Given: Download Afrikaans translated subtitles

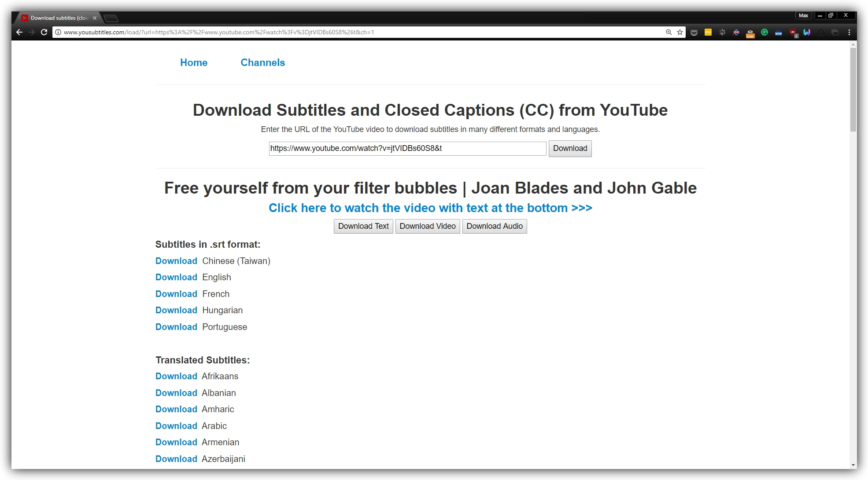Looking at the screenshot, I should coord(176,376).
